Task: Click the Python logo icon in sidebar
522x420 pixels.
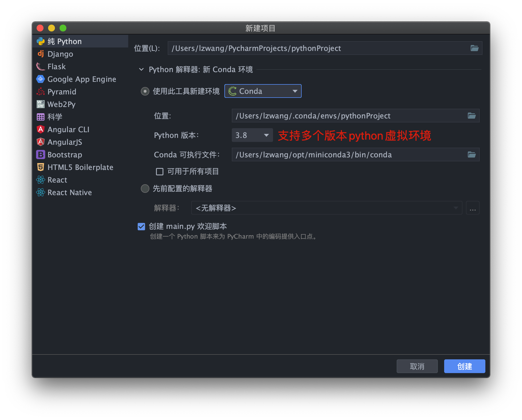Action: coord(41,41)
